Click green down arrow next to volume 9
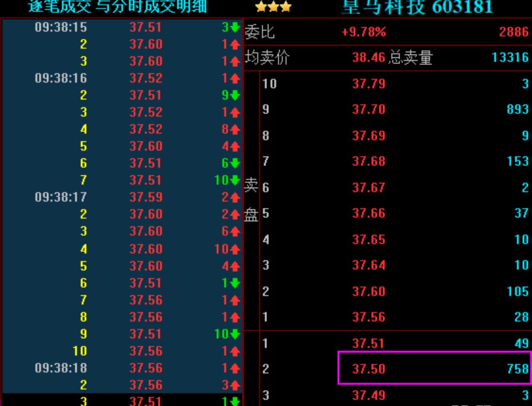The width and height of the screenshot is (532, 406). pos(235,95)
